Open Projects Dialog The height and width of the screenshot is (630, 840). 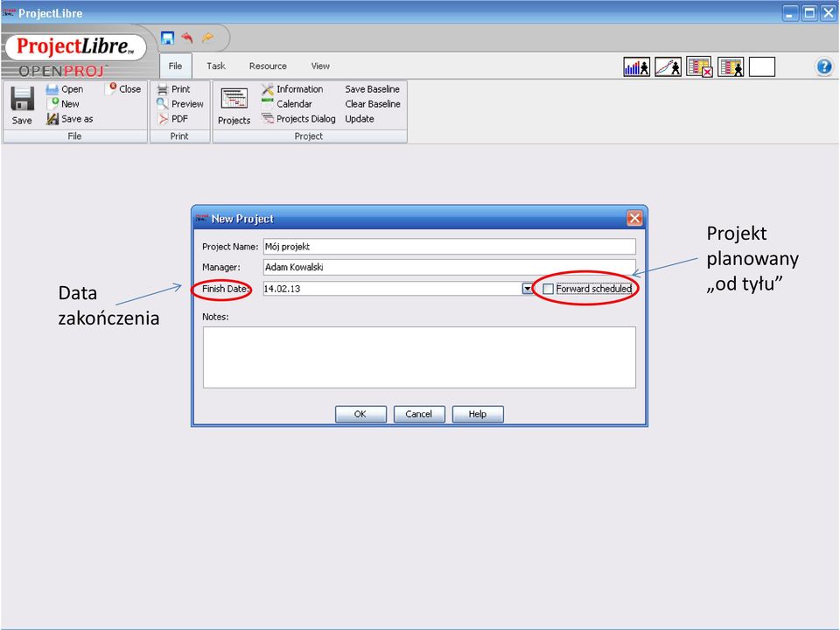pos(298,119)
